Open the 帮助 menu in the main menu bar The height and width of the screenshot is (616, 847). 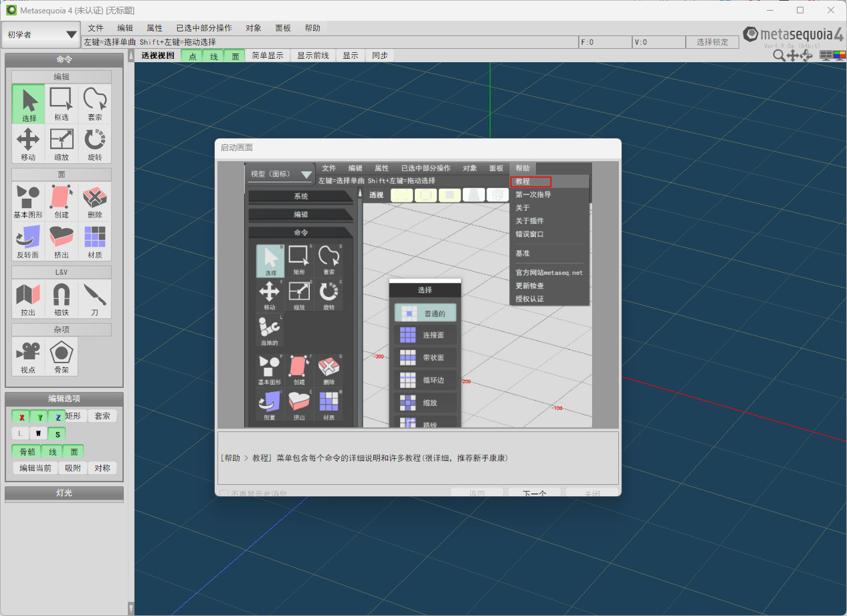point(312,28)
